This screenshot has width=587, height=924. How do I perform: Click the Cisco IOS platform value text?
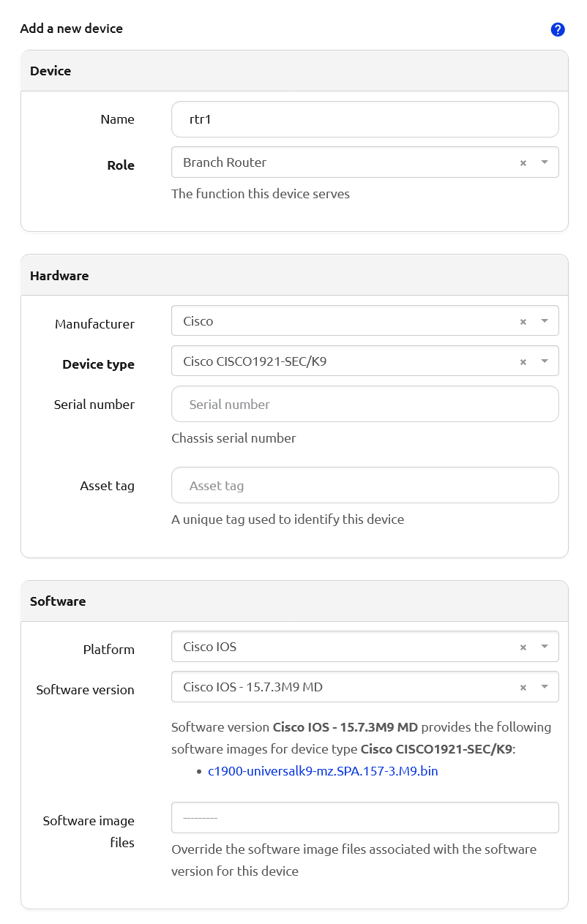[208, 647]
